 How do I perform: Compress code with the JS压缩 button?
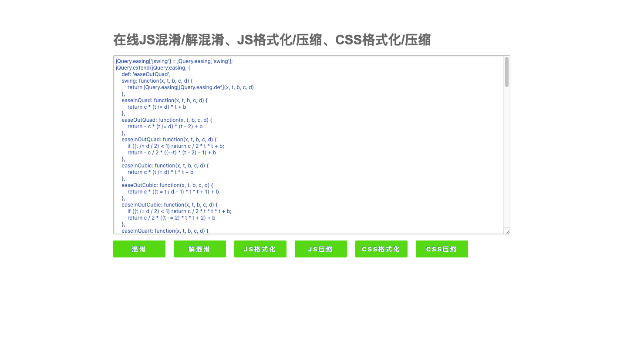321,249
